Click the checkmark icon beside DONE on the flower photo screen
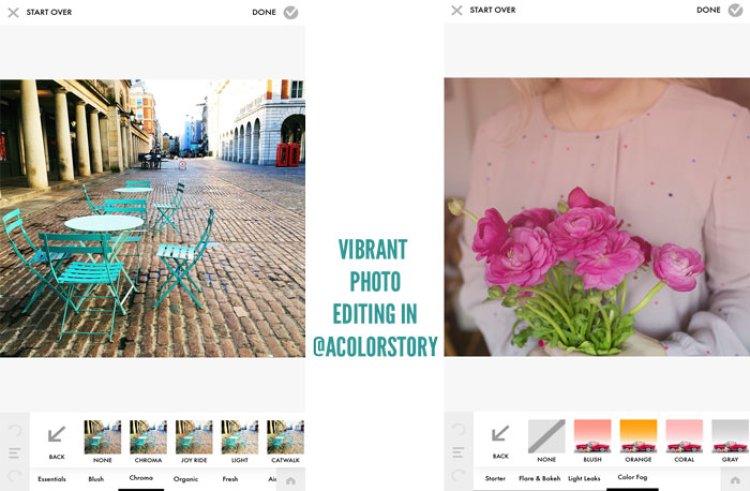This screenshot has width=750, height=491. [735, 10]
